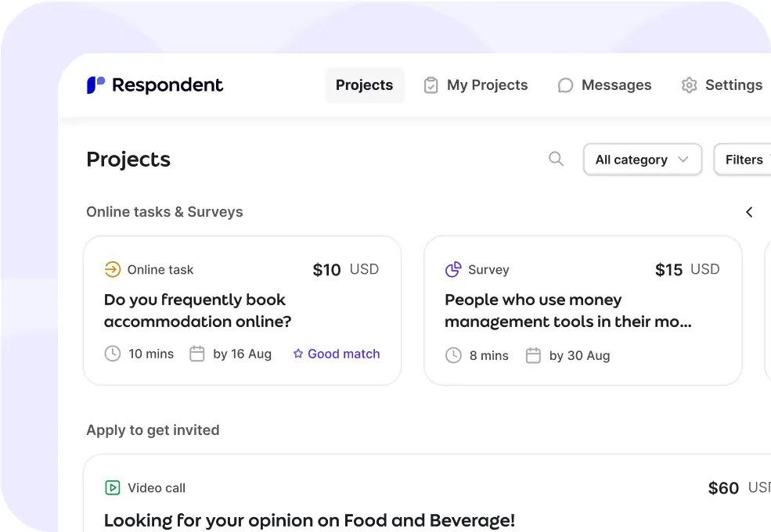Click the Messages chat bubble icon
Viewport: 771px width, 532px height.
565,84
